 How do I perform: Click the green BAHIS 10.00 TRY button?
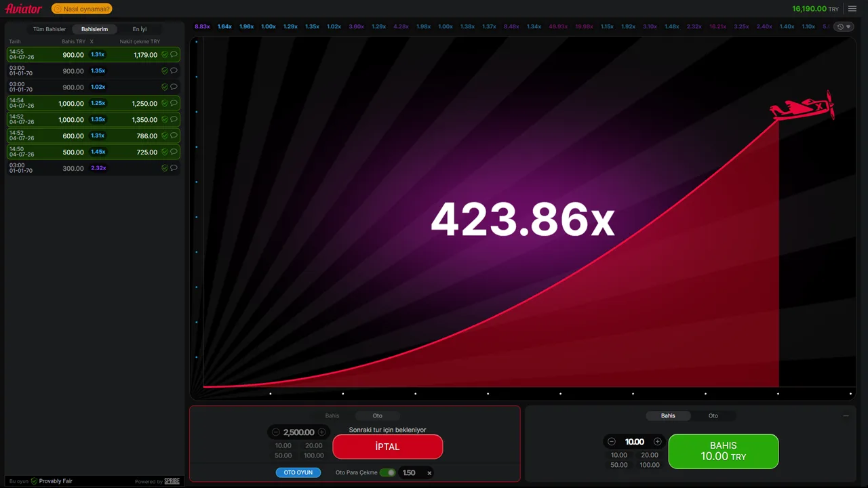tap(724, 451)
